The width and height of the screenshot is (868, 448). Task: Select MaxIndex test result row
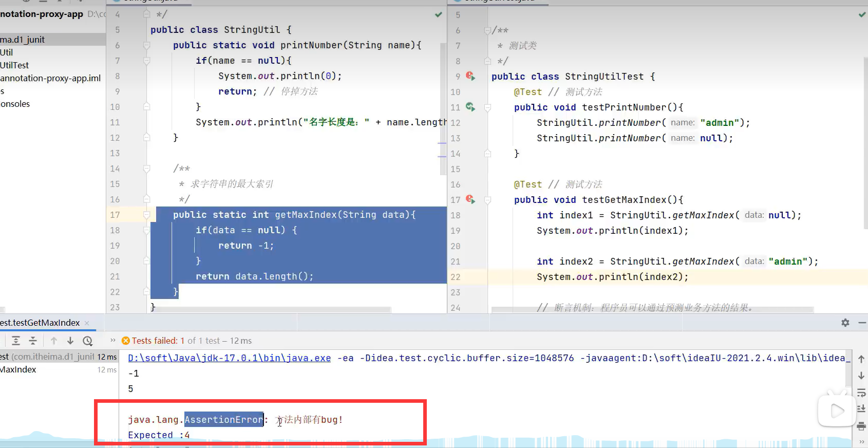pyautogui.click(x=59, y=369)
